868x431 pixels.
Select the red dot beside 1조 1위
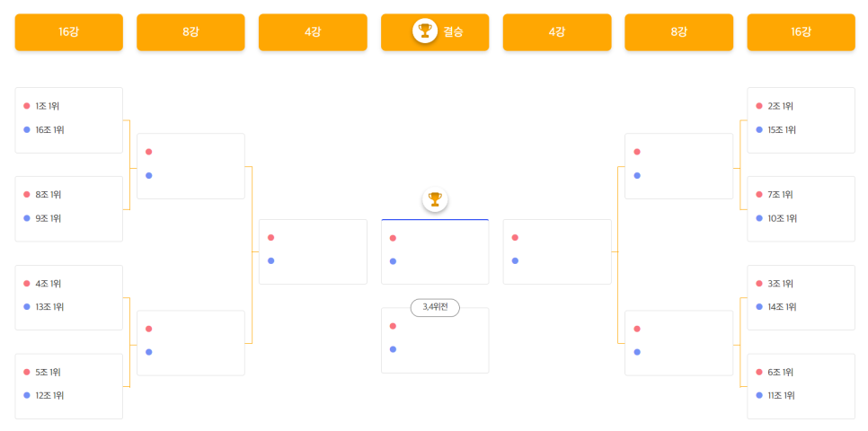27,106
